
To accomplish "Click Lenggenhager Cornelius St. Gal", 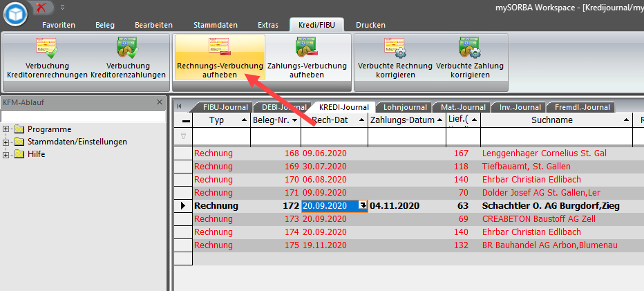I will pyautogui.click(x=544, y=153).
